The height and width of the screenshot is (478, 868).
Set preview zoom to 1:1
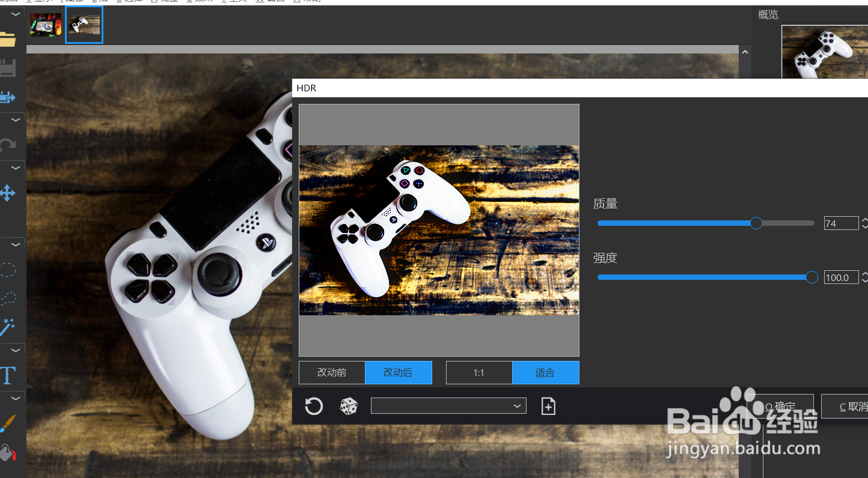[x=479, y=372]
